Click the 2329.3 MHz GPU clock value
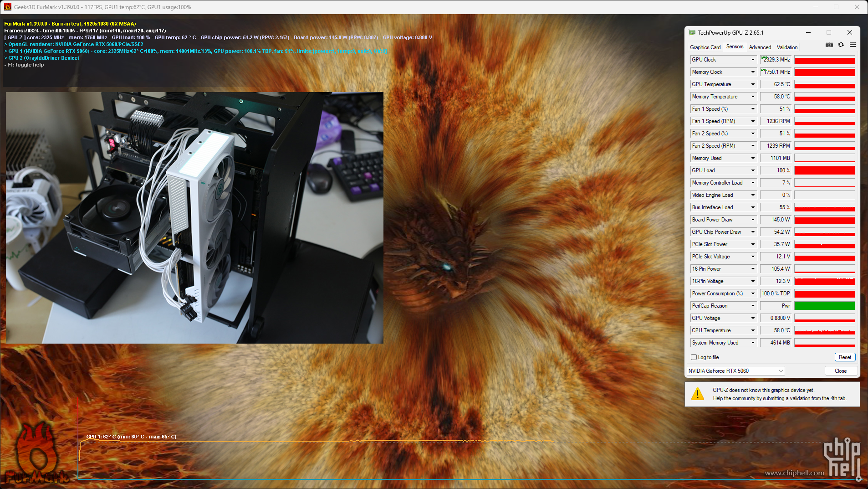Image resolution: width=868 pixels, height=489 pixels. point(776,60)
